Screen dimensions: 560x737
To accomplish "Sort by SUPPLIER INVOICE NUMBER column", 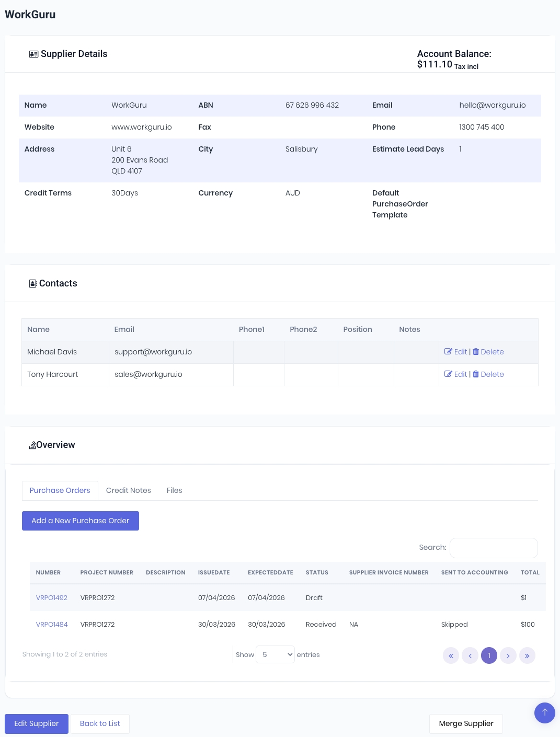I will tap(389, 573).
